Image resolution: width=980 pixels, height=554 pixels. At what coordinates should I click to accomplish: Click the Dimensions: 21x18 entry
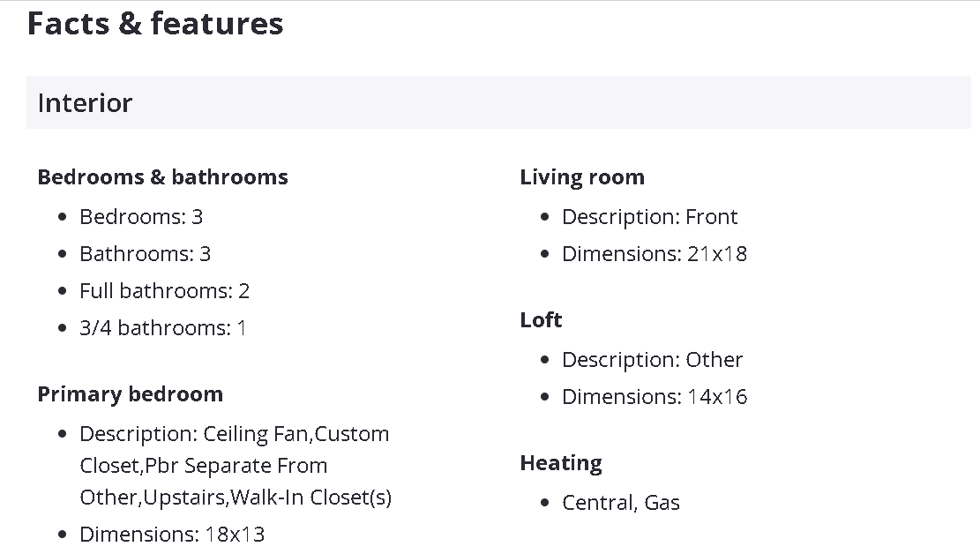tap(654, 254)
